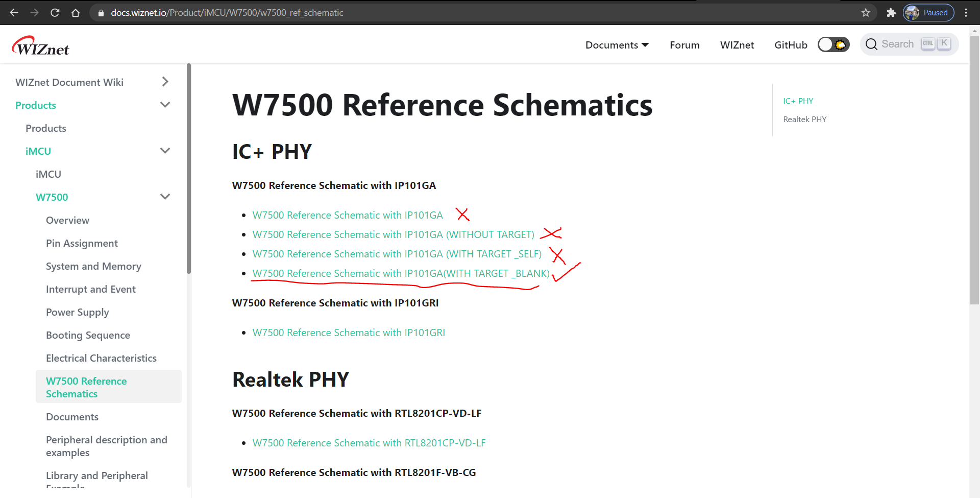Screen dimensions: 980x498
Task: Jump to Realtek PHY via table of contents
Action: tap(805, 119)
